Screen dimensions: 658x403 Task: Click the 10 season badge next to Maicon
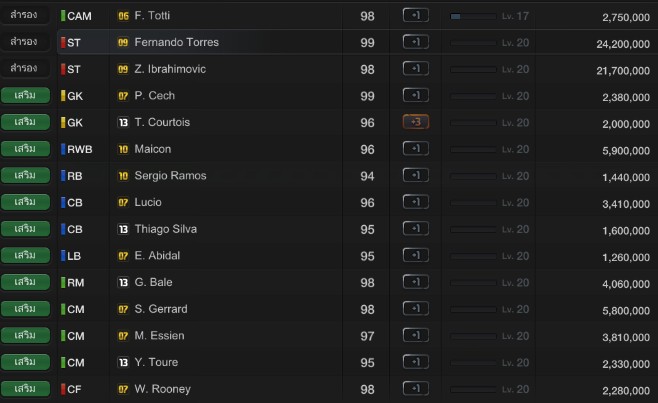click(x=123, y=149)
